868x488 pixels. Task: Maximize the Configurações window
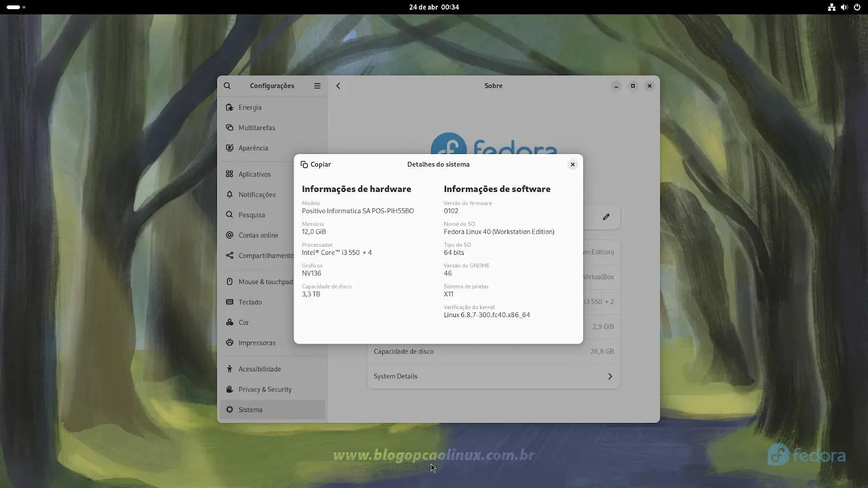(633, 86)
